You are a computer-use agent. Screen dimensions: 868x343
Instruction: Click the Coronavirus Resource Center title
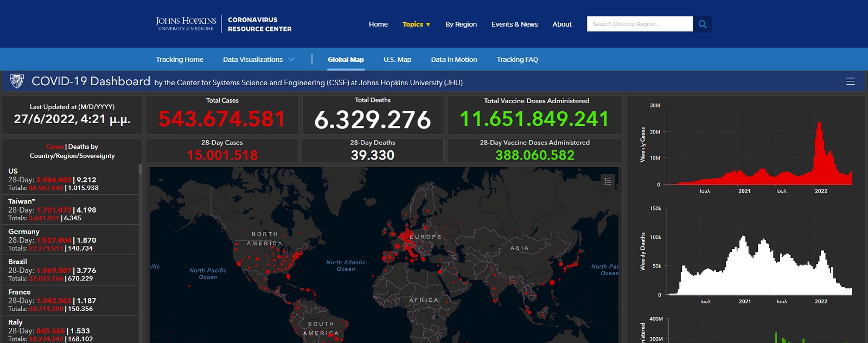point(259,24)
